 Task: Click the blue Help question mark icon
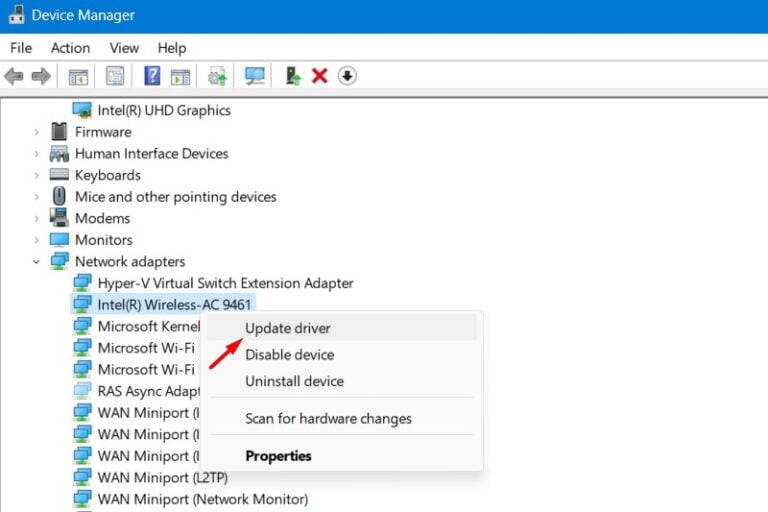point(152,76)
